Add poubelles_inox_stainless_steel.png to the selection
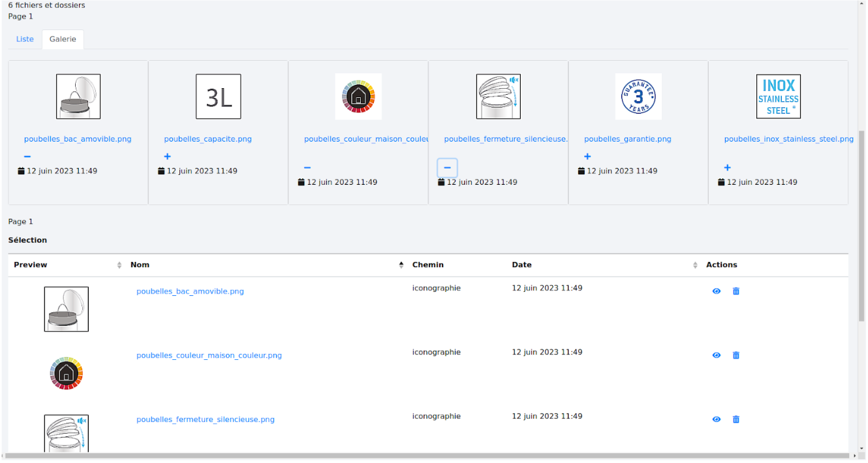Viewport: 868px width, 463px height. 727,168
